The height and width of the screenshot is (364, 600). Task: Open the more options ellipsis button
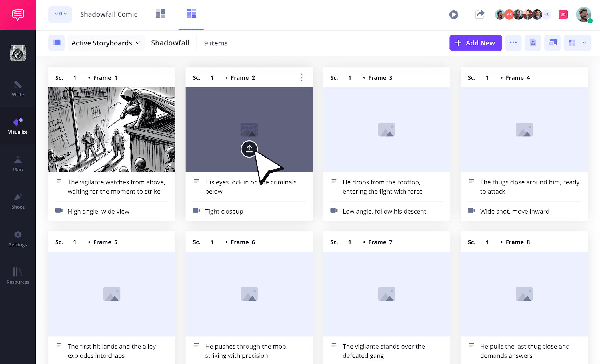[x=513, y=43]
